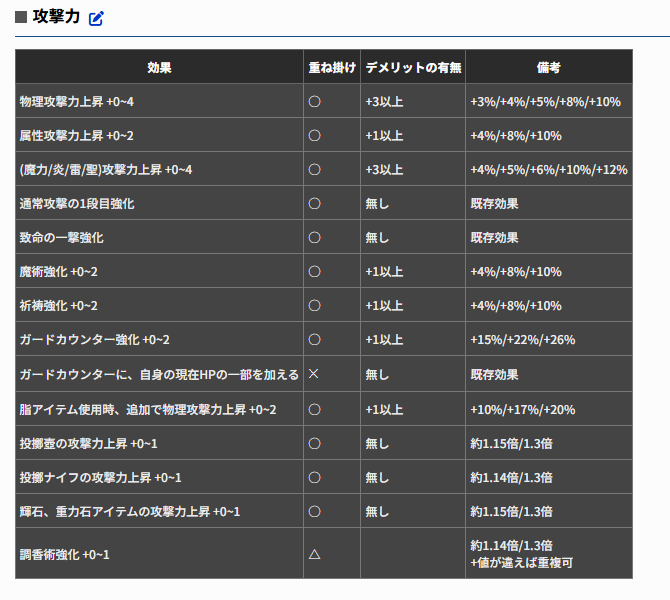Screen dimensions: 670x600
Task: Click the +15%/+22%/+26% note
Action: point(523,340)
